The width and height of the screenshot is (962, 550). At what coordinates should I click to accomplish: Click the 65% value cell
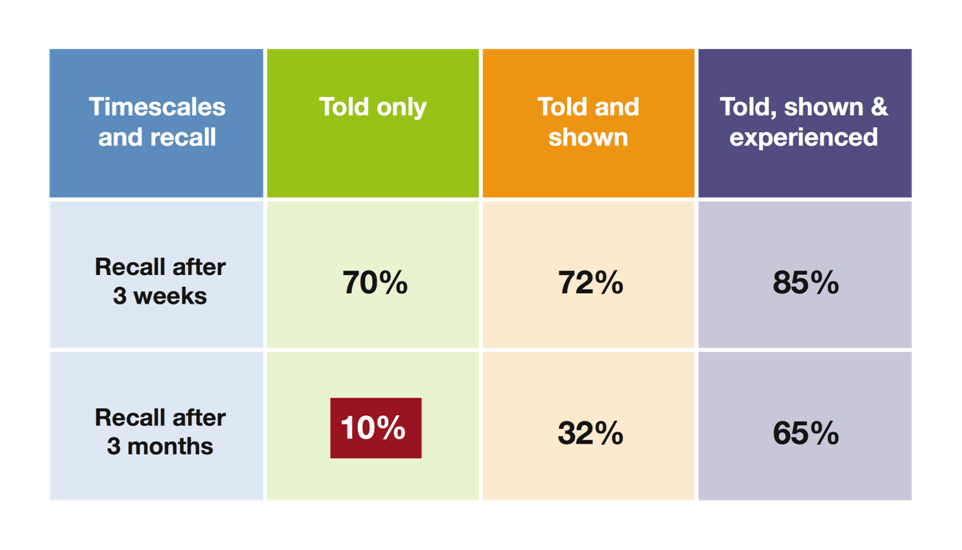805,433
